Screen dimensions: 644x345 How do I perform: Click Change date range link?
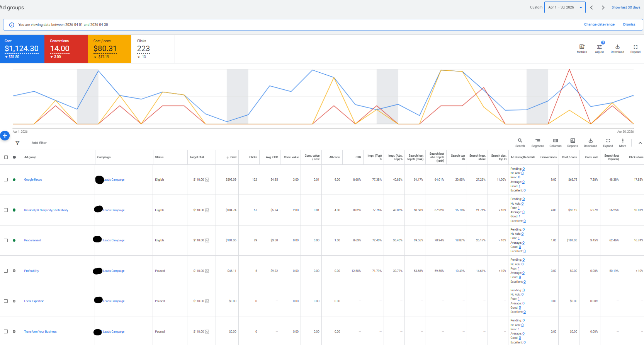(x=599, y=24)
